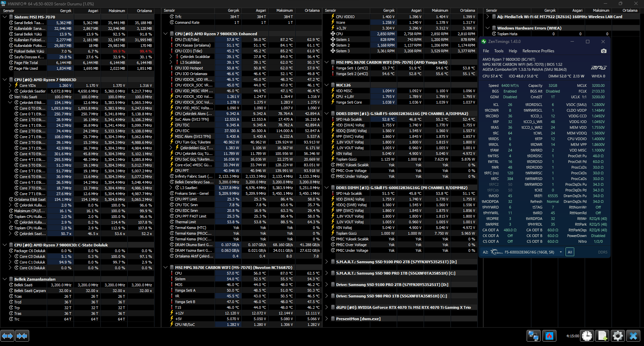Image resolution: width=644 pixels, height=346 pixels.
Task: Click the flame icon in HWiNFO bottom toolbar
Action: point(549,336)
